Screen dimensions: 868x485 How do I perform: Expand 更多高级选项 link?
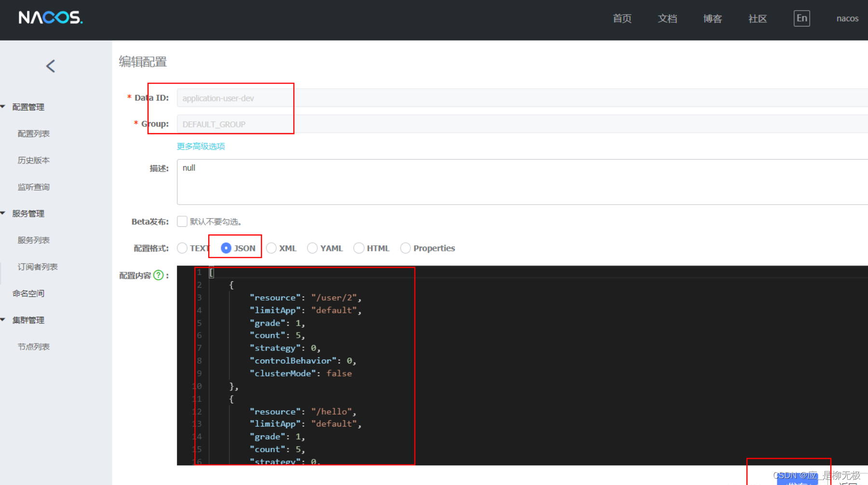tap(201, 146)
